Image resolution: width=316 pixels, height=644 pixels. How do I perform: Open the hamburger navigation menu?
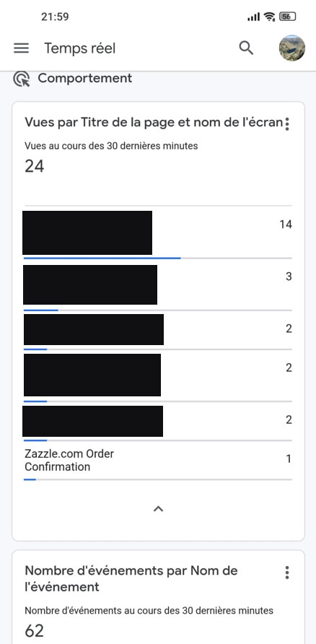(22, 48)
